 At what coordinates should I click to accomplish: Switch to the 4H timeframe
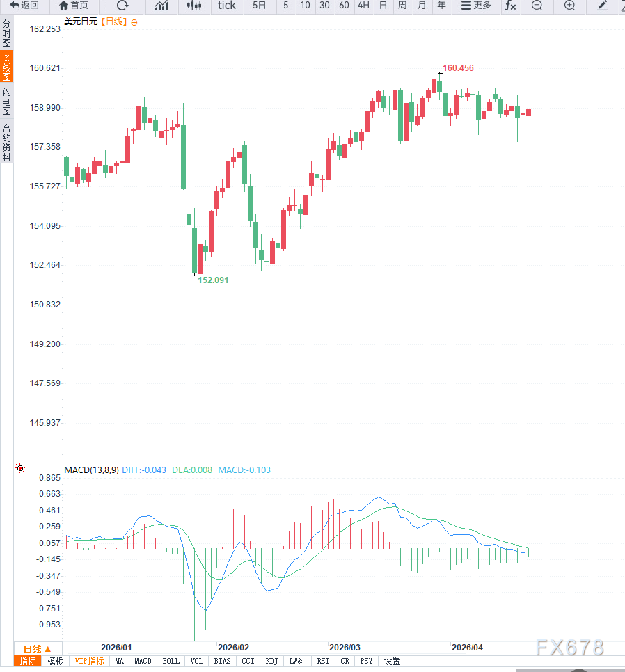click(x=363, y=6)
